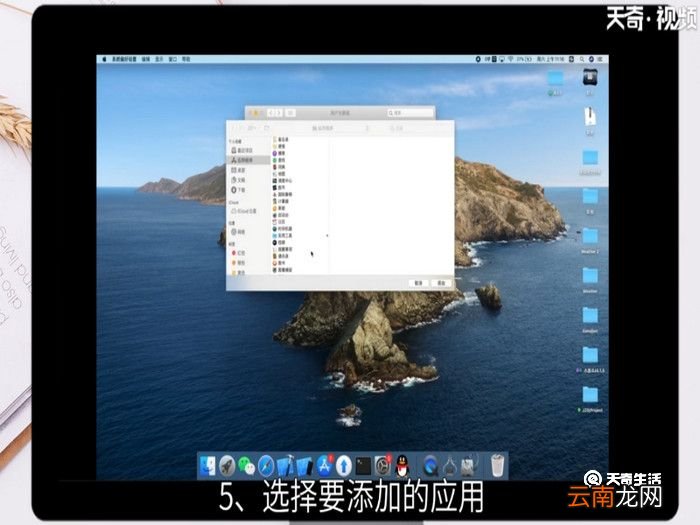Screen dimensions: 700x525
Task: Select 通讯录 in the app list
Action: pyautogui.click(x=281, y=256)
